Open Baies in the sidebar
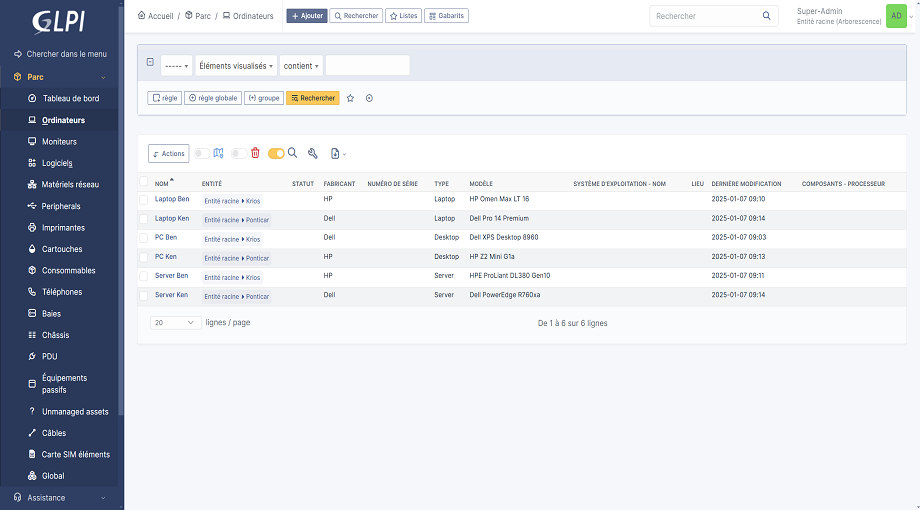 (x=51, y=313)
